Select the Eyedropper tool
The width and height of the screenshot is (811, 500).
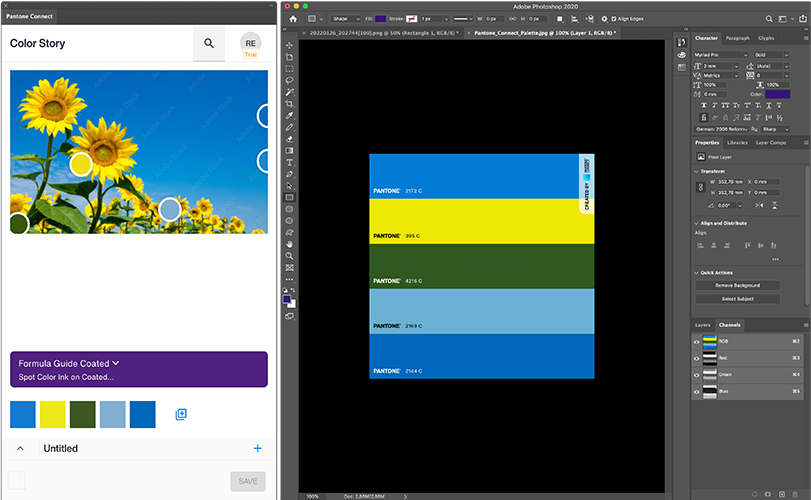[x=289, y=115]
